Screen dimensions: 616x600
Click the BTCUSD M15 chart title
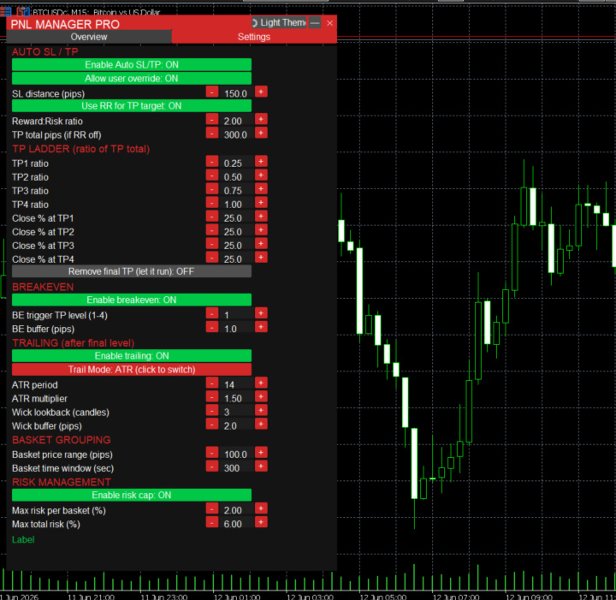(96, 12)
